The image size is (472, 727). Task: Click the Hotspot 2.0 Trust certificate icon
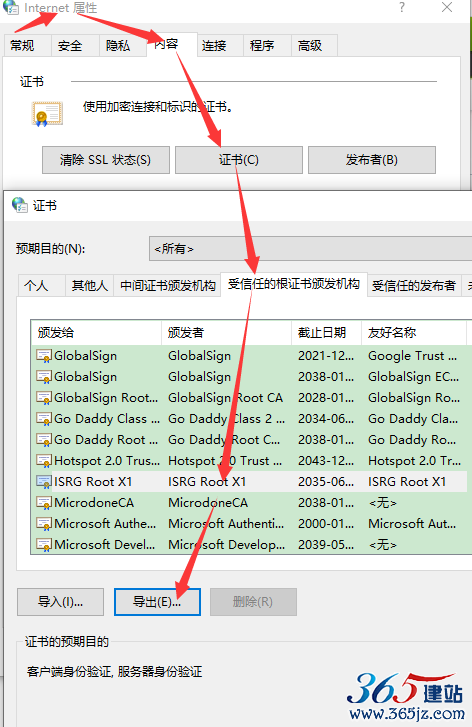44,461
